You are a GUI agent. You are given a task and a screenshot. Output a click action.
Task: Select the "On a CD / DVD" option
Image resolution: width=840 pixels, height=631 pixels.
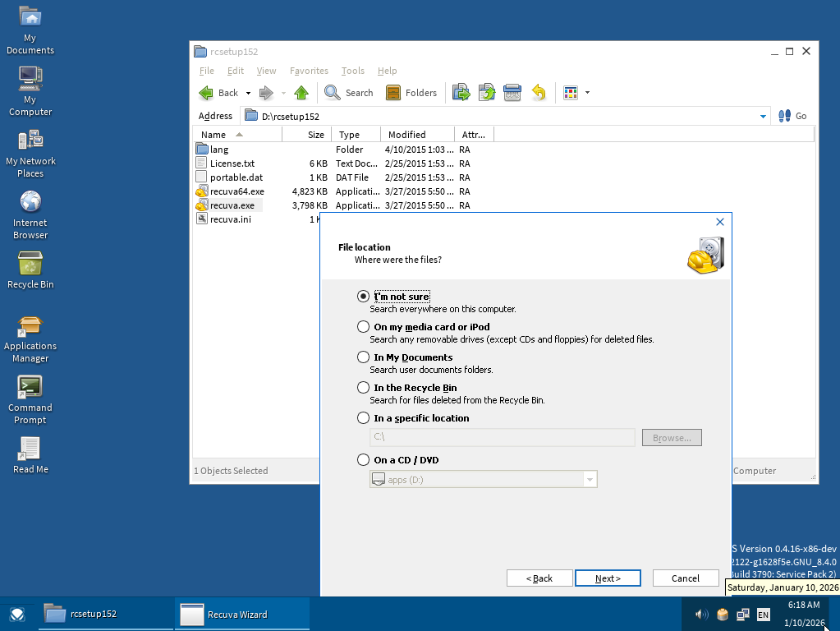(x=363, y=460)
